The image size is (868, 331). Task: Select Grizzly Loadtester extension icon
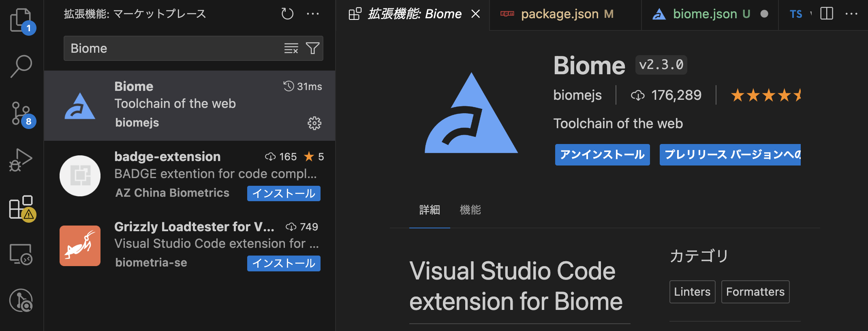coord(80,246)
